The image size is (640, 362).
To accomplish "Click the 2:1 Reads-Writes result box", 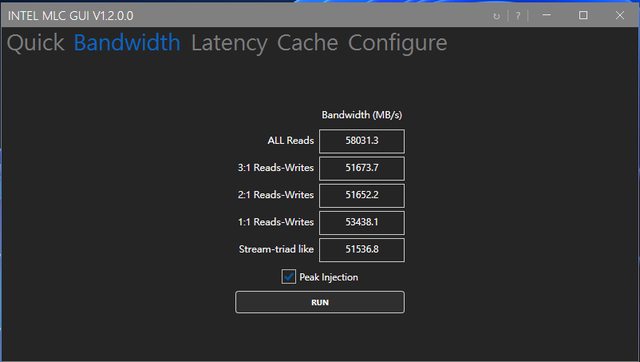I will [x=362, y=195].
